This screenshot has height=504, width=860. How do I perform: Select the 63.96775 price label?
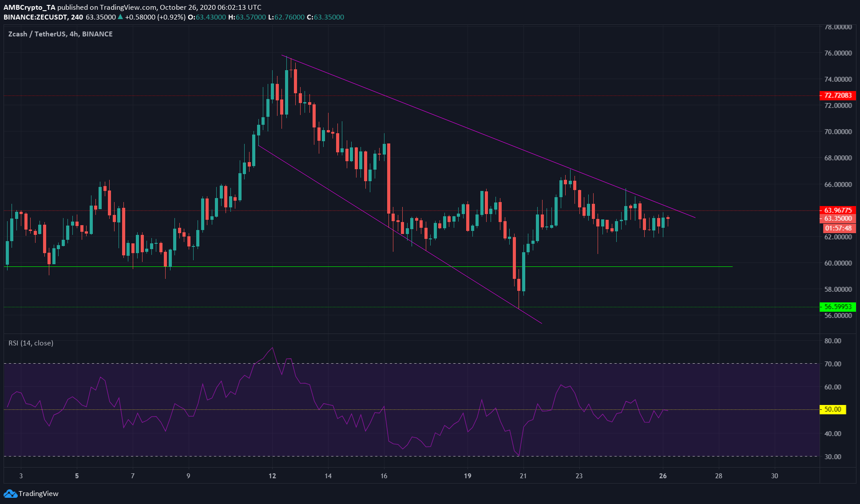[837, 210]
